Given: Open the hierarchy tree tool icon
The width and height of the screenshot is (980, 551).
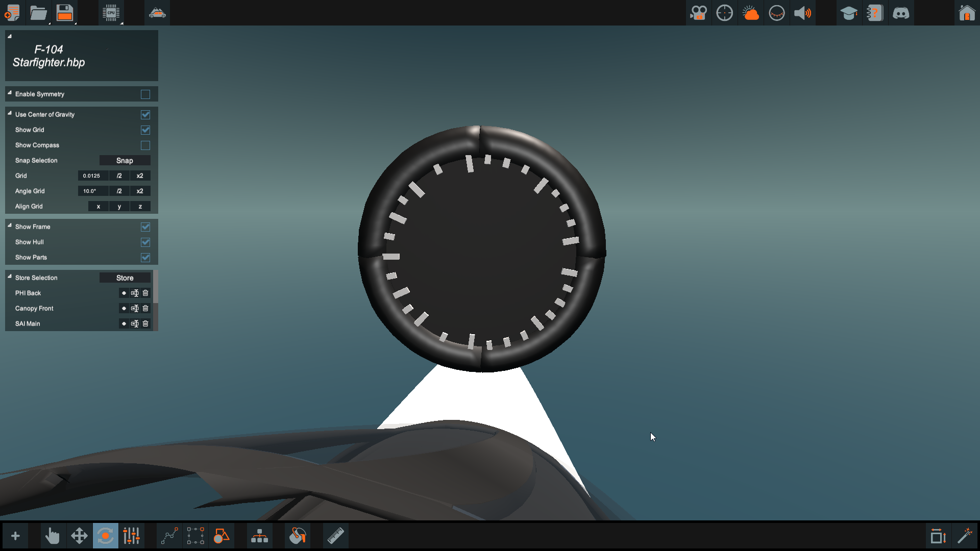Looking at the screenshot, I should coord(259,536).
